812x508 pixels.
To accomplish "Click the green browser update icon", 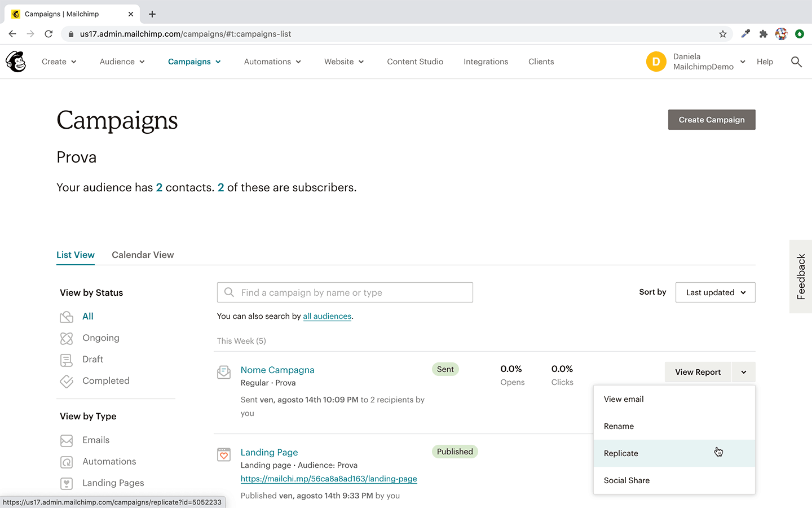I will 800,34.
